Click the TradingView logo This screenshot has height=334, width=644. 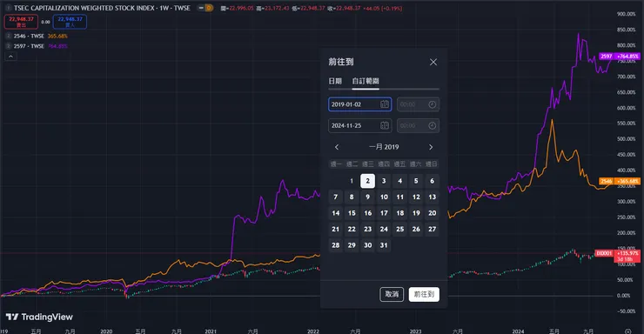39,317
